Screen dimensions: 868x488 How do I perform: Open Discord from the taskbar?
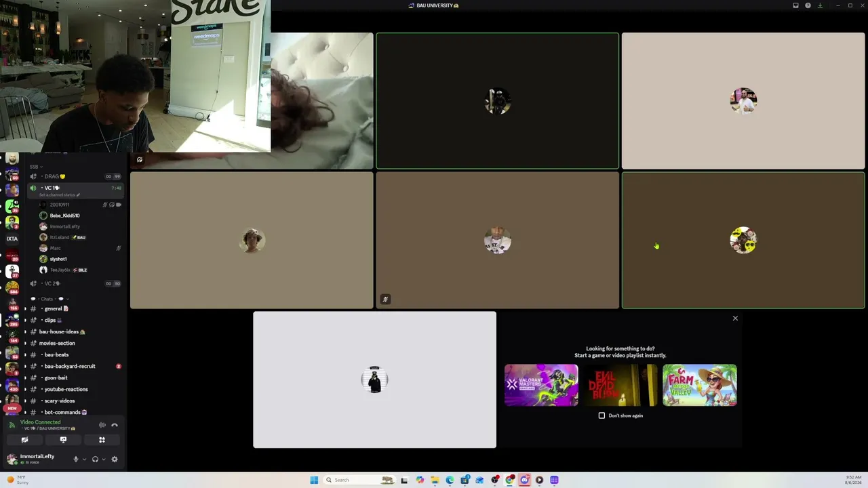tap(524, 480)
